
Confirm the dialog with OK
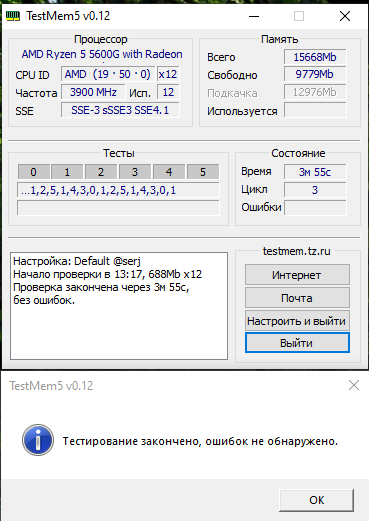[x=316, y=500]
